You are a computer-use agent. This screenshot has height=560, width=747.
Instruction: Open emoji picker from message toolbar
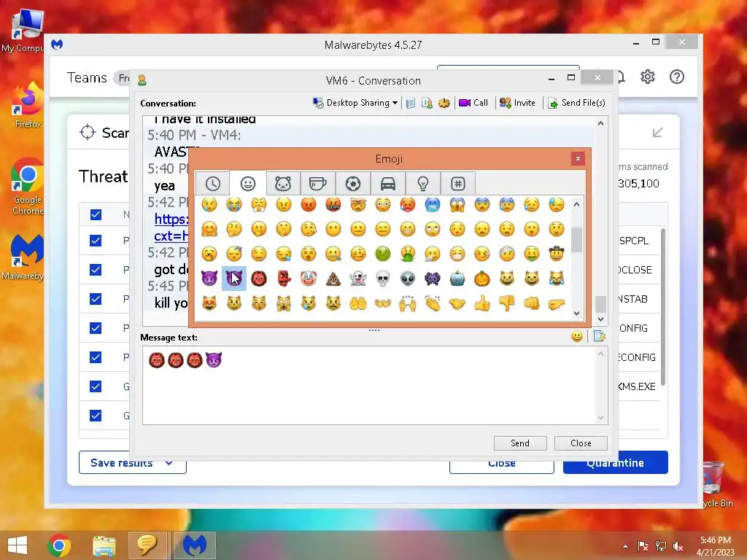[x=577, y=337]
